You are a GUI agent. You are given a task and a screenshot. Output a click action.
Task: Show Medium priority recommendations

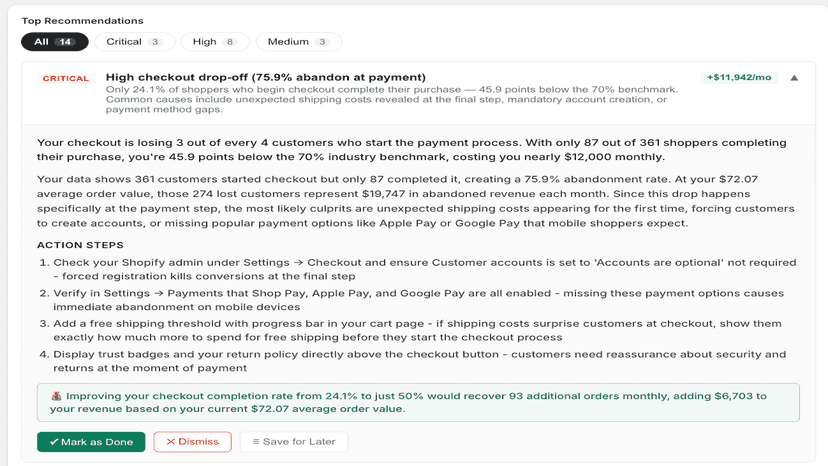(299, 42)
